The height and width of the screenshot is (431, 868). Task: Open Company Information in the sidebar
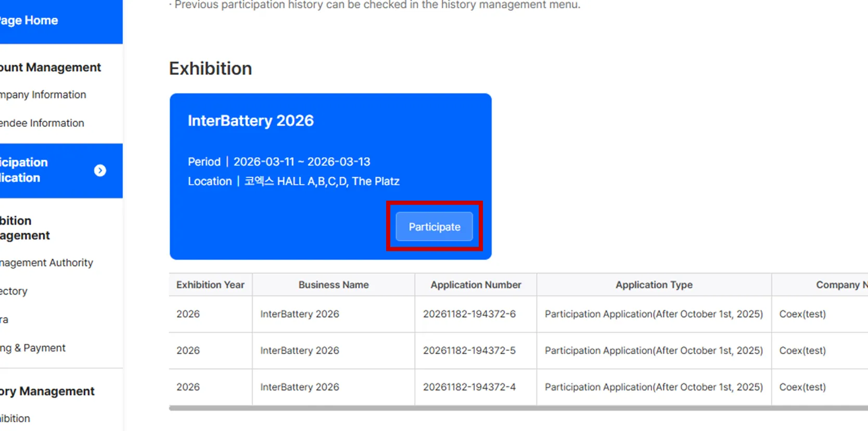(x=43, y=95)
